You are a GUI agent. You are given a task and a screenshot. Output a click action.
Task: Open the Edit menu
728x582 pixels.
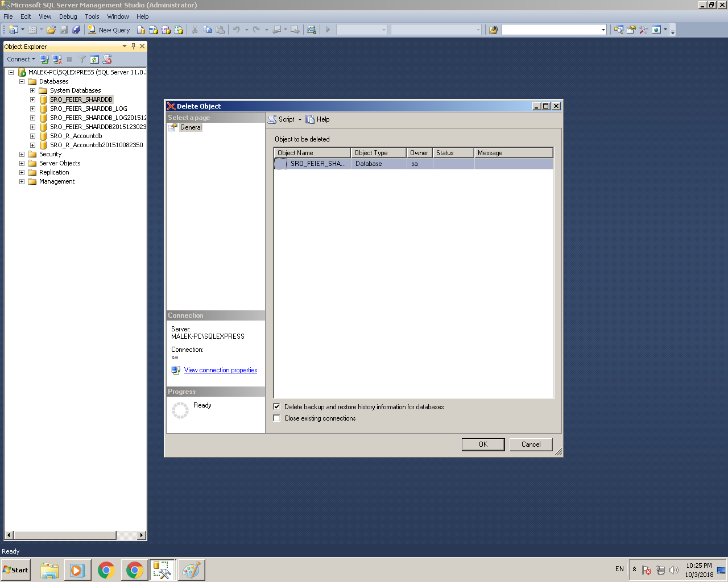click(26, 16)
